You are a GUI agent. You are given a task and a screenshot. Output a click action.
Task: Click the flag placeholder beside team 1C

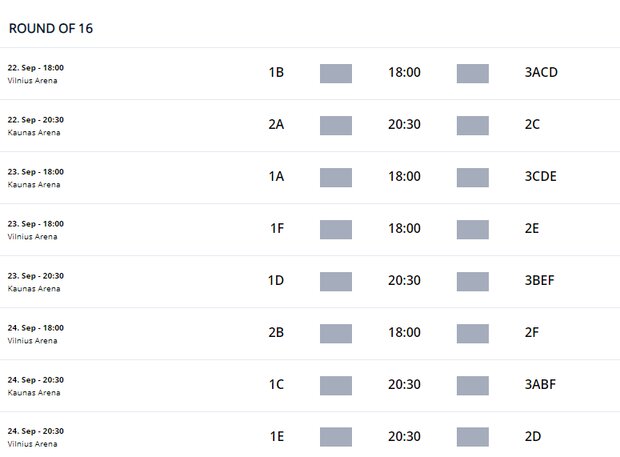tap(335, 385)
